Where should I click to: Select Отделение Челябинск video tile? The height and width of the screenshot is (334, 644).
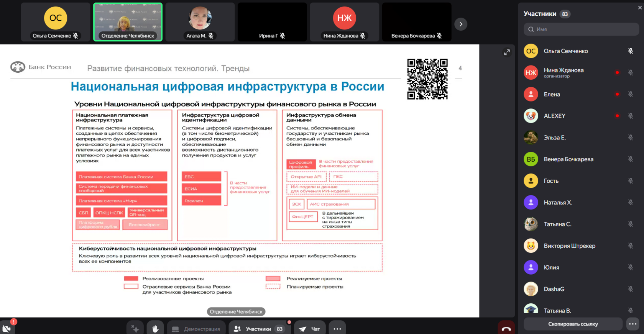click(128, 22)
